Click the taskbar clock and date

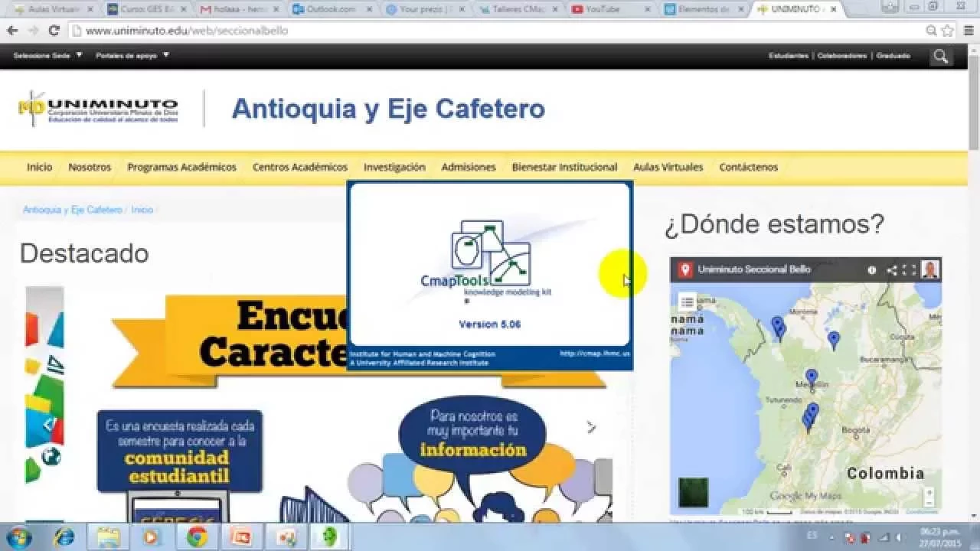941,537
